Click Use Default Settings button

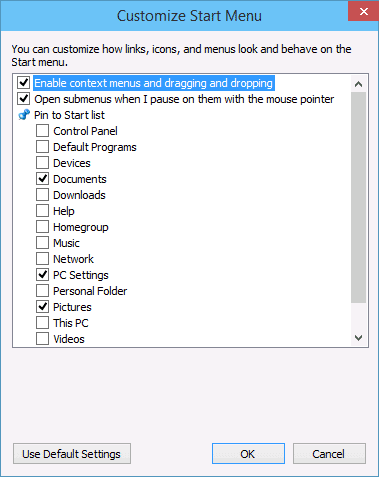[72, 454]
